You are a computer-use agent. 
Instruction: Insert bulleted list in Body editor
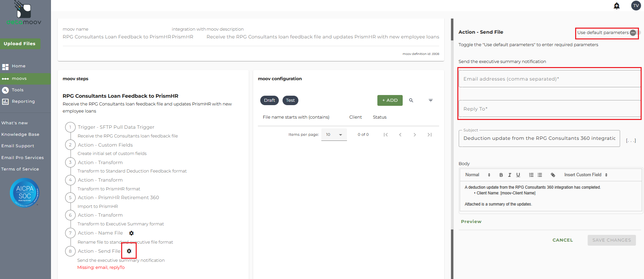point(540,175)
